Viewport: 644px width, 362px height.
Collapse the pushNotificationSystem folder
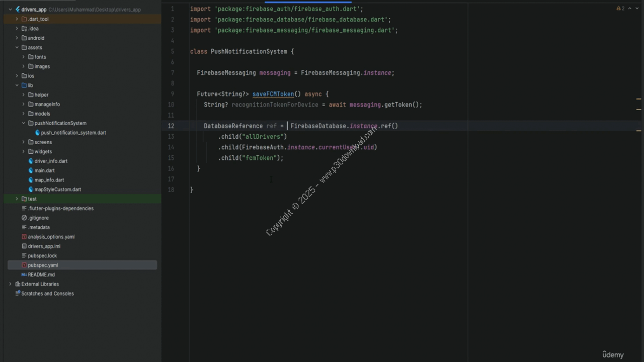click(23, 123)
